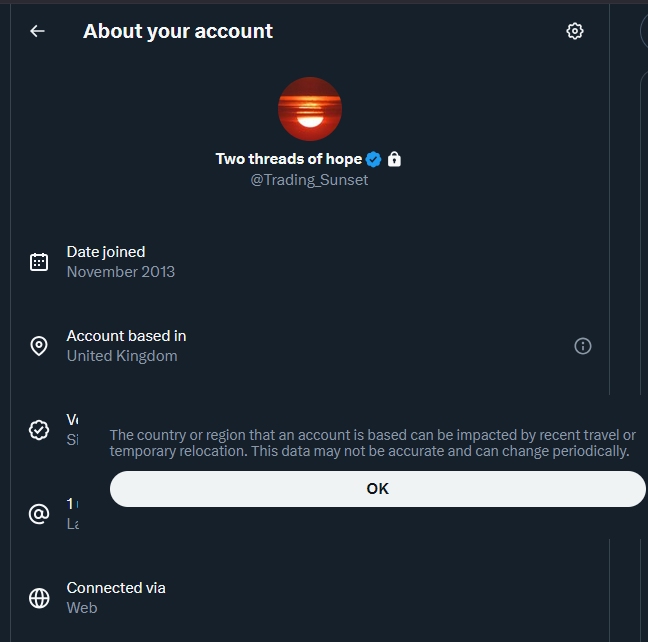Open the settings gear icon
Screen dimensions: 648x642
575,31
